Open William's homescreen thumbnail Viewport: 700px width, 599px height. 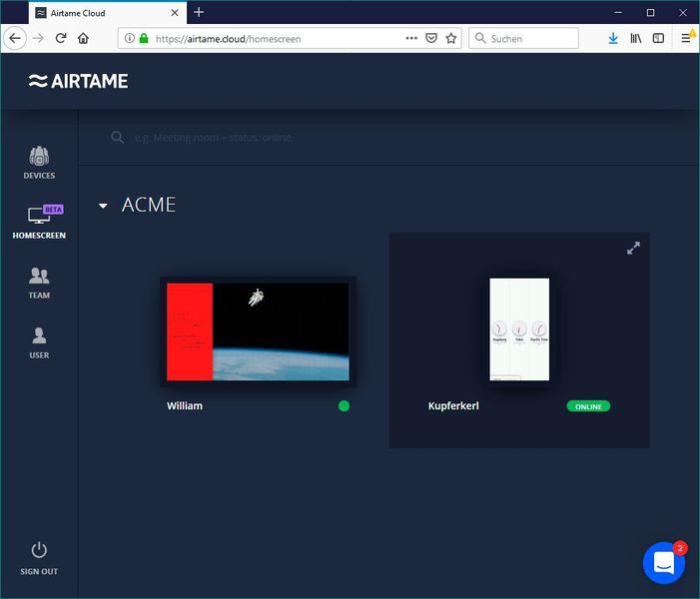click(x=258, y=331)
